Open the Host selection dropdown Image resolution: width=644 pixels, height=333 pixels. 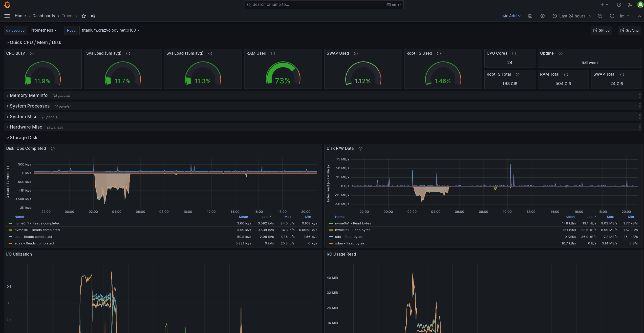coord(111,30)
